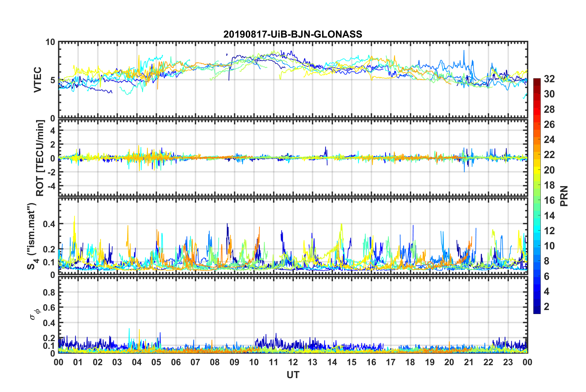586x392 pixels.
Task: Click the VTEC axis tick label 10
Action: coord(51,42)
